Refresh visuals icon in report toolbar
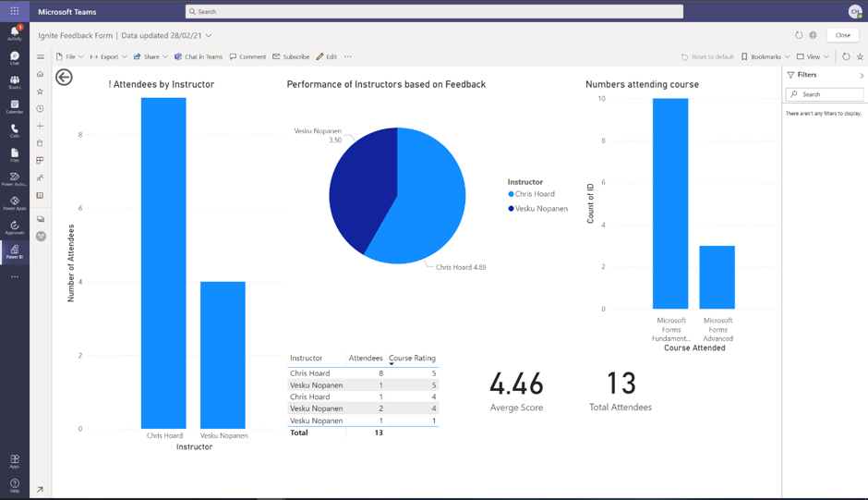 [846, 56]
